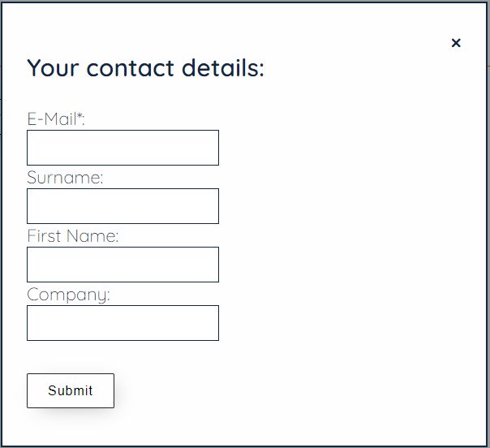This screenshot has height=448, width=490.
Task: Click the First Name label text
Action: (x=73, y=236)
